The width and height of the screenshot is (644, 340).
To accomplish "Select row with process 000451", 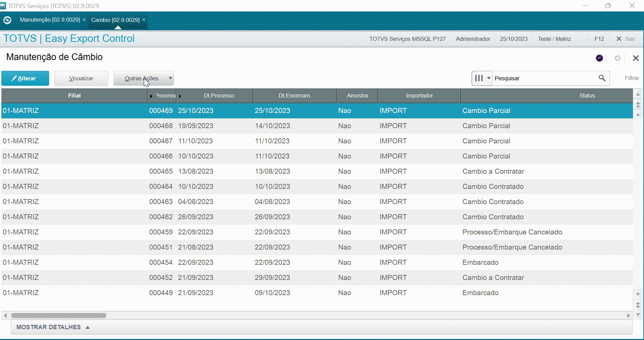I will click(x=317, y=247).
